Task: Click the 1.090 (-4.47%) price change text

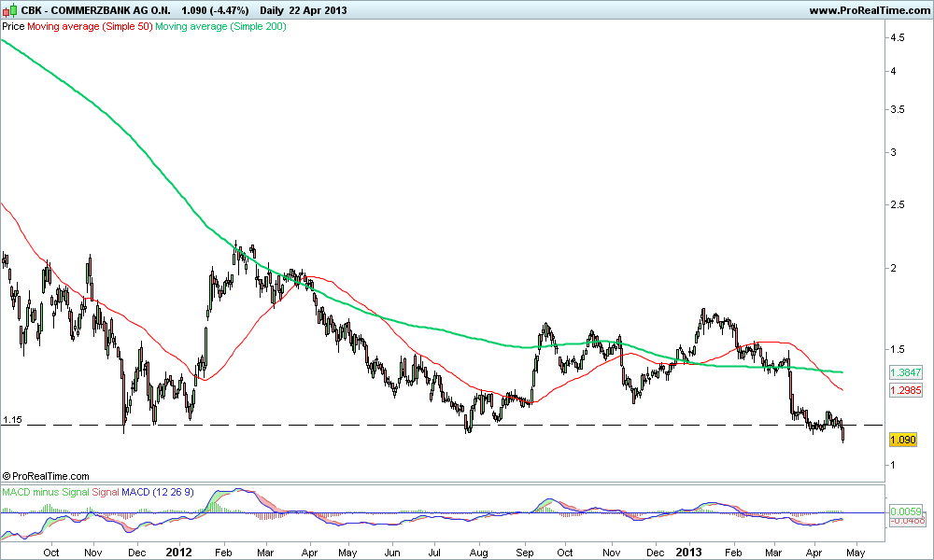Action: [x=215, y=10]
